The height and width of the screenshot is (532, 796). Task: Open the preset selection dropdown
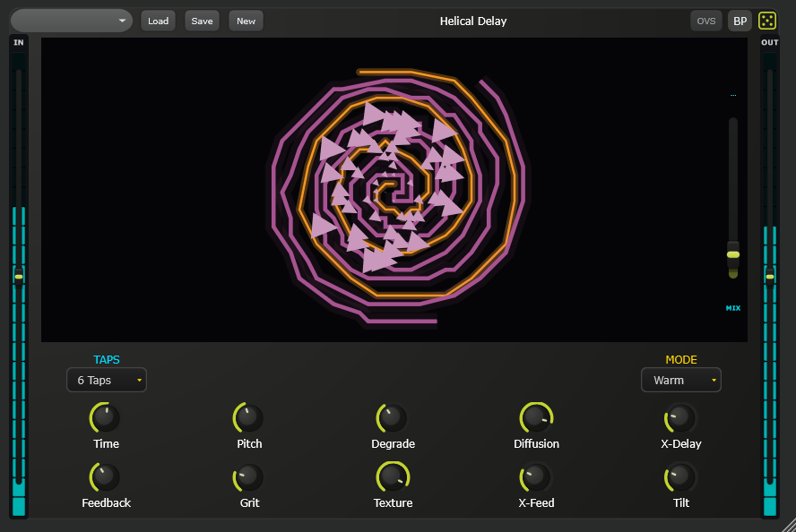71,19
